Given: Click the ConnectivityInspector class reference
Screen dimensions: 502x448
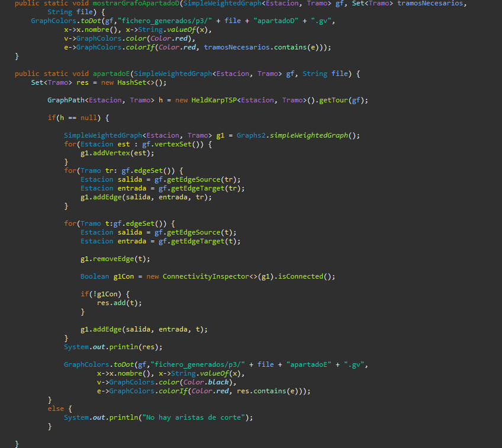Looking at the screenshot, I should 201,276.
